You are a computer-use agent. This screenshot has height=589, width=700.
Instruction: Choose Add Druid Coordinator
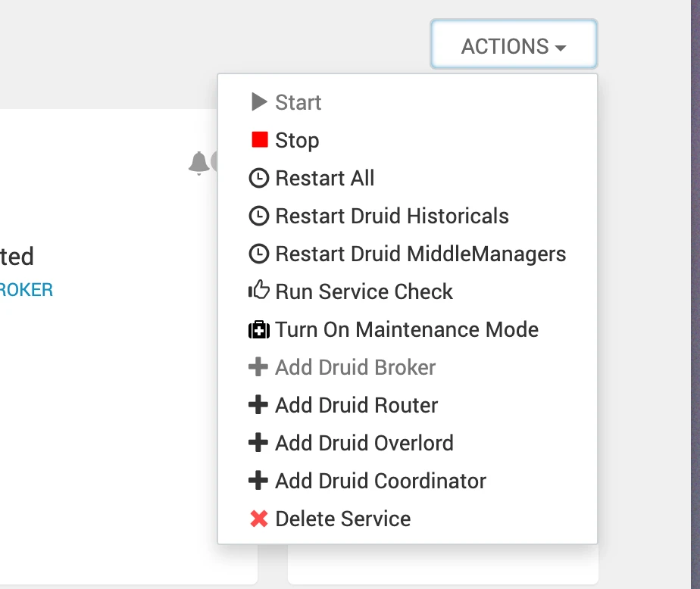tap(407, 481)
